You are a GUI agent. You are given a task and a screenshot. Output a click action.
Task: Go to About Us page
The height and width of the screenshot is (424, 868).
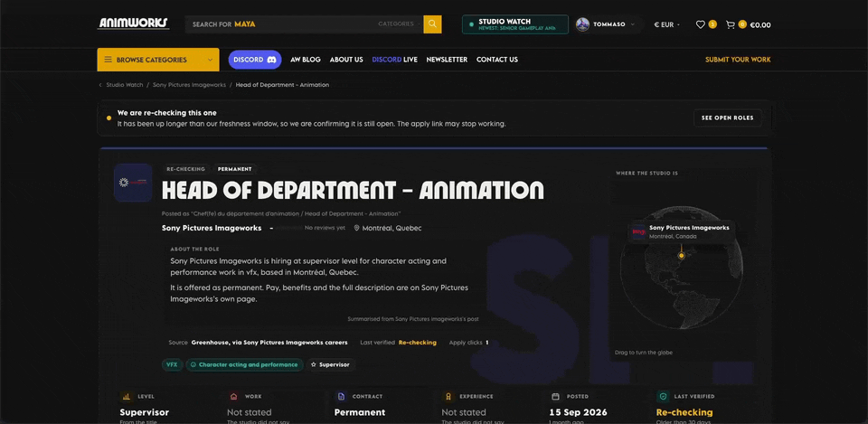[346, 60]
